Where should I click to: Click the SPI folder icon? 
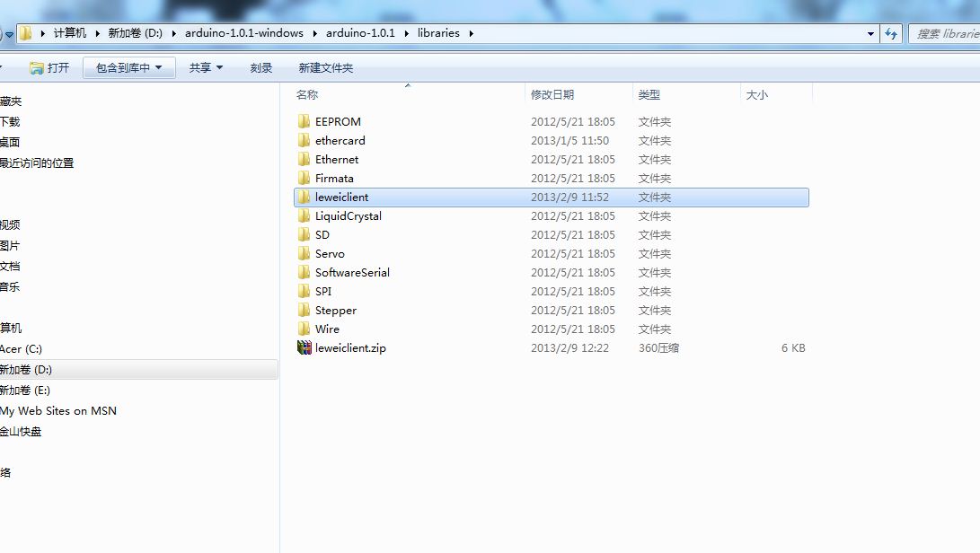(x=304, y=291)
